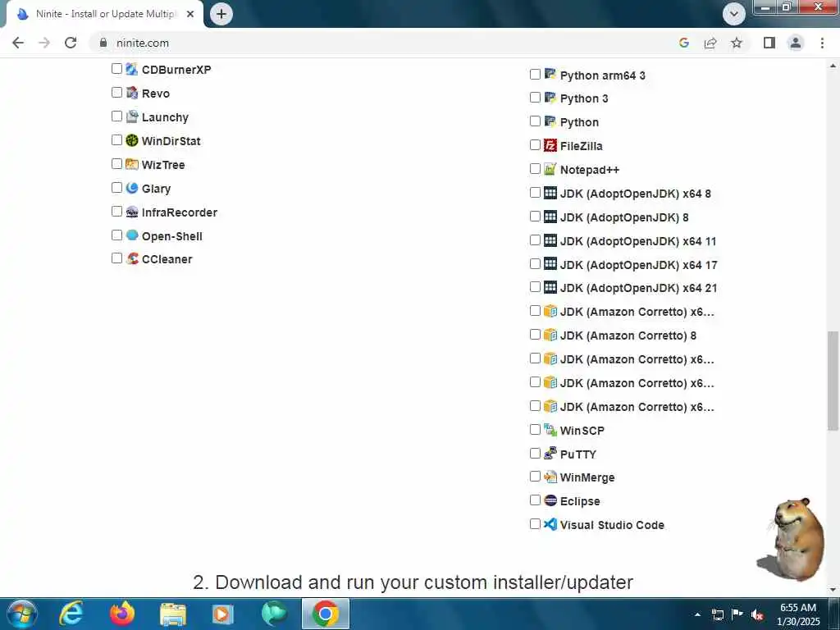Reload the Ninite page
The width and height of the screenshot is (840, 630).
click(71, 43)
